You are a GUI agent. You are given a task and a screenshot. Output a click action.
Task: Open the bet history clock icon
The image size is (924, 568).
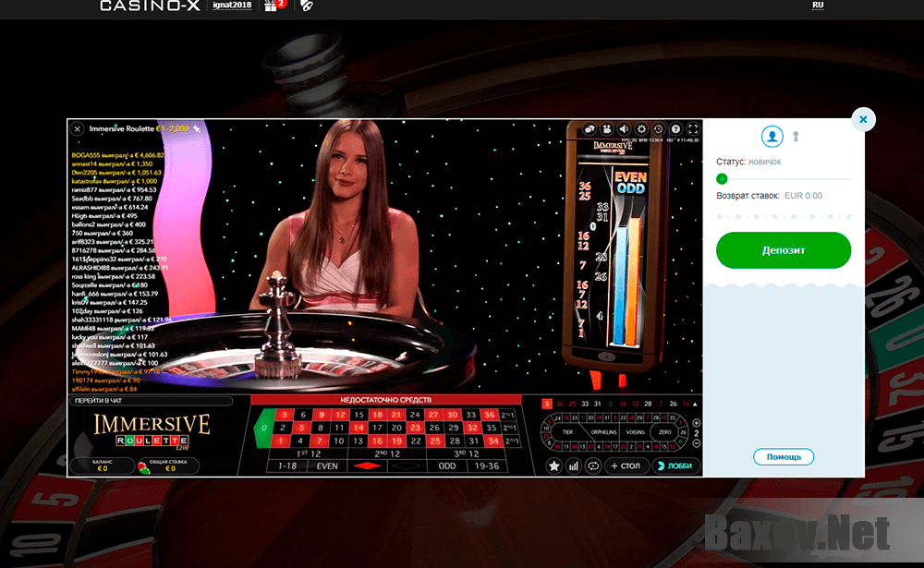(658, 129)
